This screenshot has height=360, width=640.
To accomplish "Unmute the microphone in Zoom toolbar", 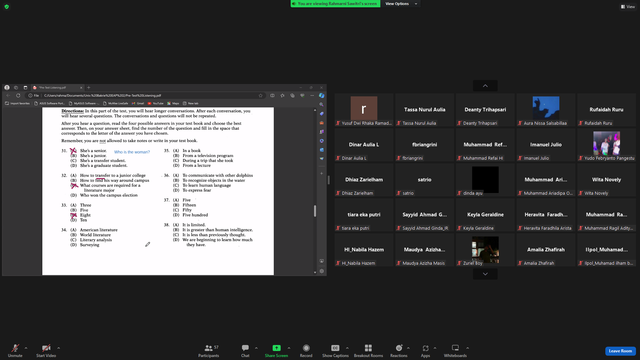I will coord(15,350).
